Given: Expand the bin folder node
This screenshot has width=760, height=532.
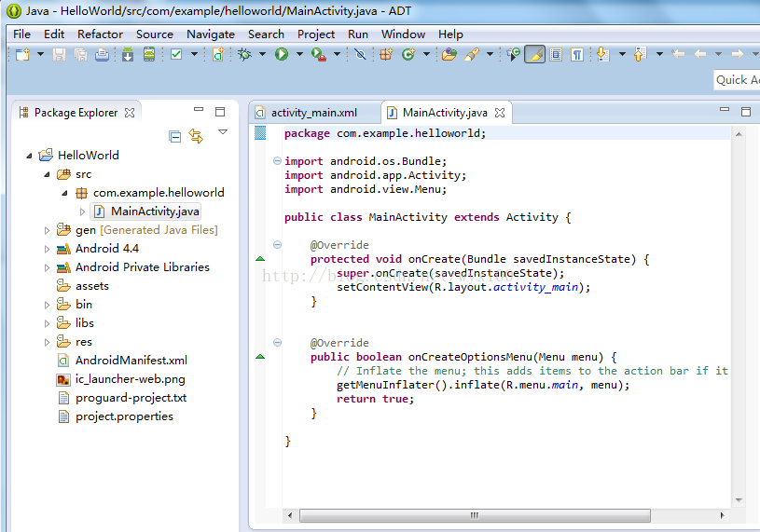Looking at the screenshot, I should point(47,305).
